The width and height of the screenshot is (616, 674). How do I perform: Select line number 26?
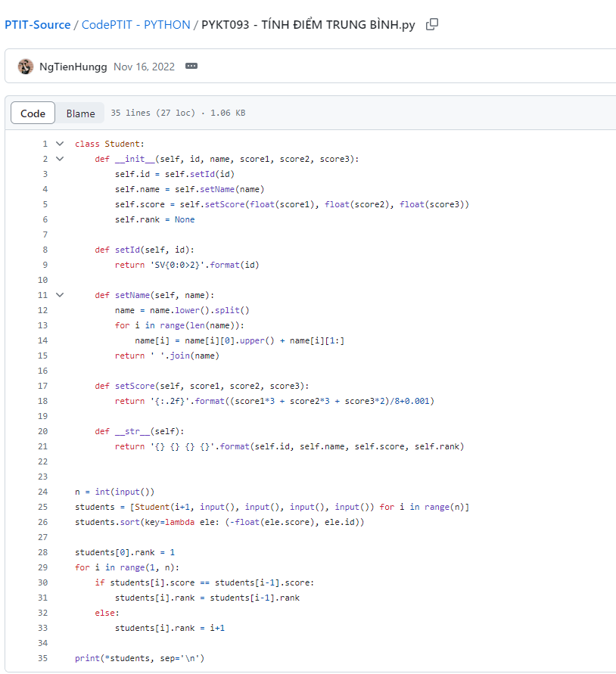pyautogui.click(x=42, y=522)
